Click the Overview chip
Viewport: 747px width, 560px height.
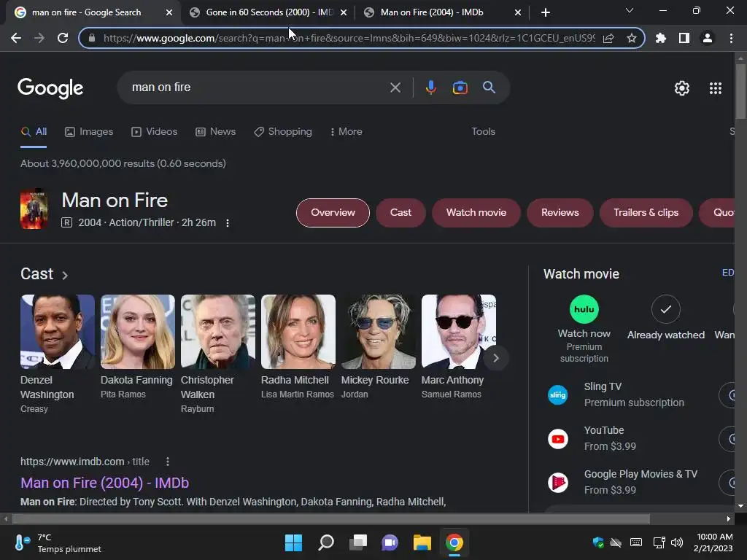(333, 213)
